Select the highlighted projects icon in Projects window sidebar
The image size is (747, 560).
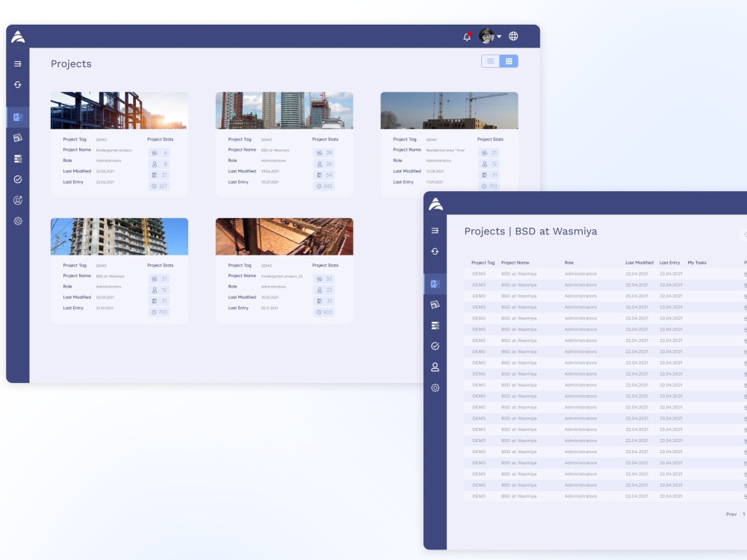(x=18, y=117)
